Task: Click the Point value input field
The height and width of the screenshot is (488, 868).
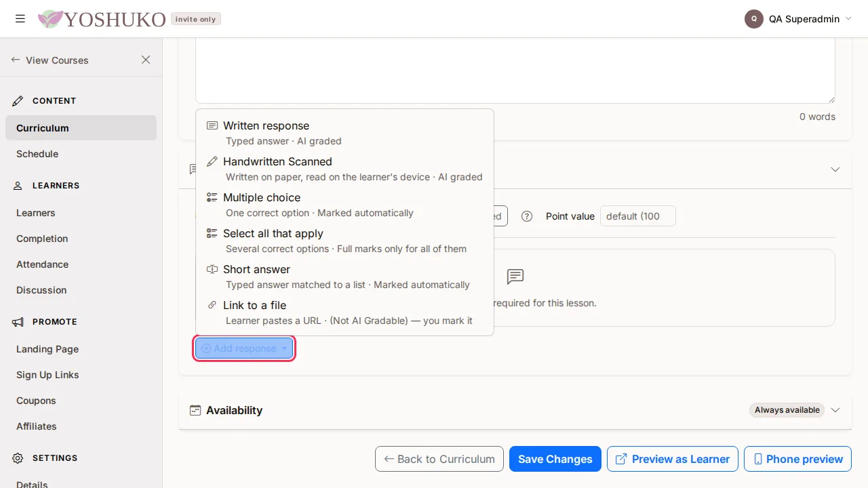Action: click(638, 216)
